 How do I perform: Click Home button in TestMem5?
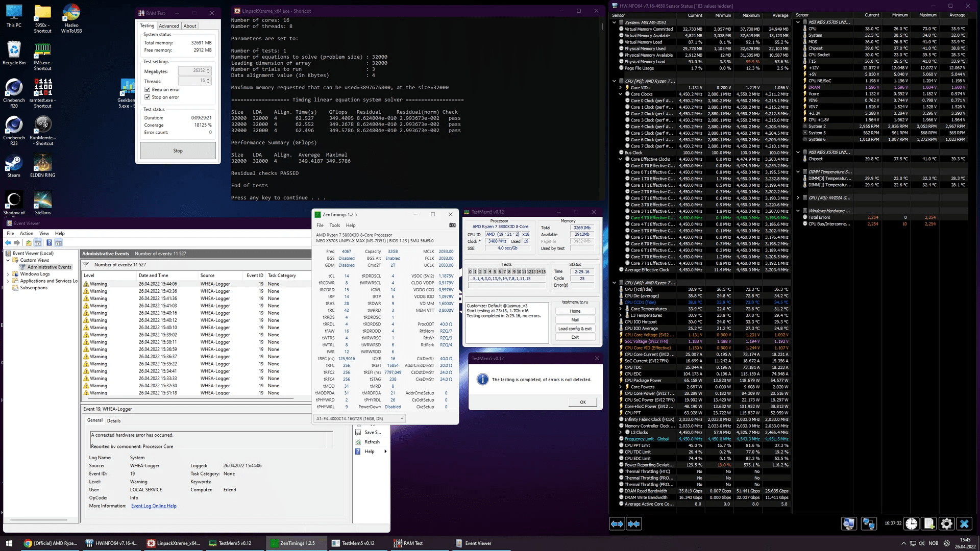click(575, 311)
